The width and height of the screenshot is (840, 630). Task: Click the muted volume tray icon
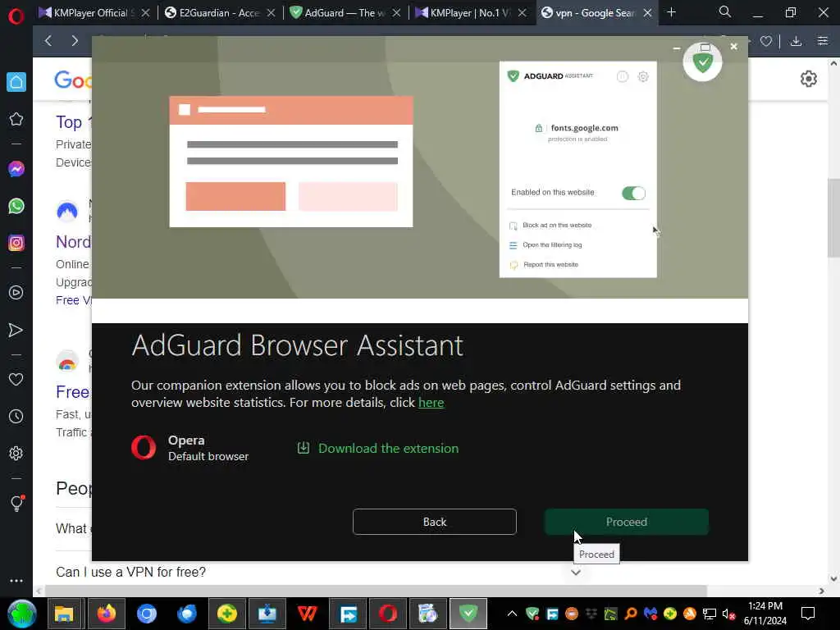pos(728,614)
